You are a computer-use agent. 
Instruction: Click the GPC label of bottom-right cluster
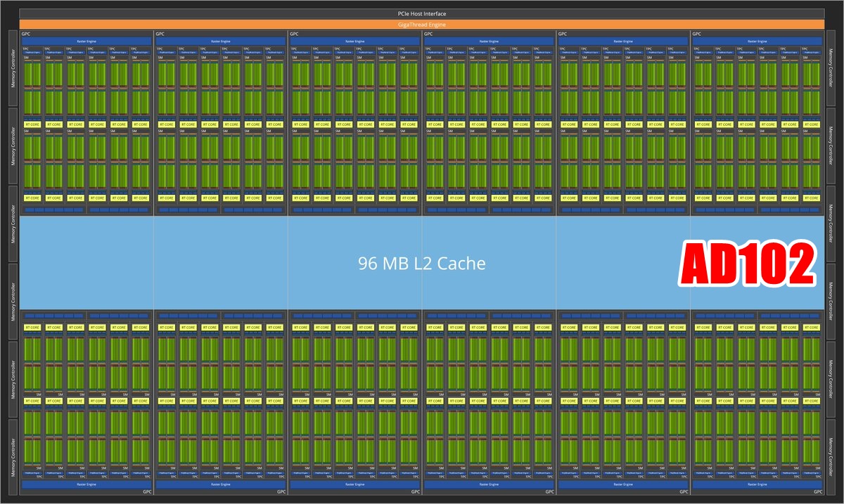(818, 492)
